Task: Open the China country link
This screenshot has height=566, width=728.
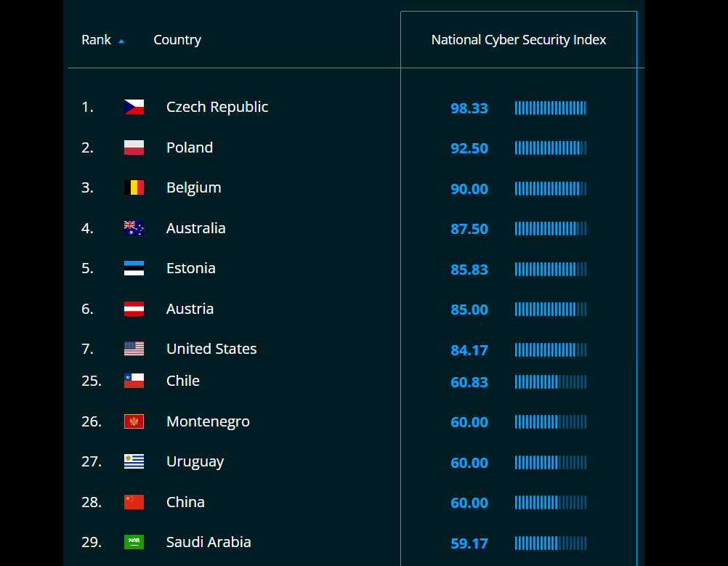Action: 185,502
